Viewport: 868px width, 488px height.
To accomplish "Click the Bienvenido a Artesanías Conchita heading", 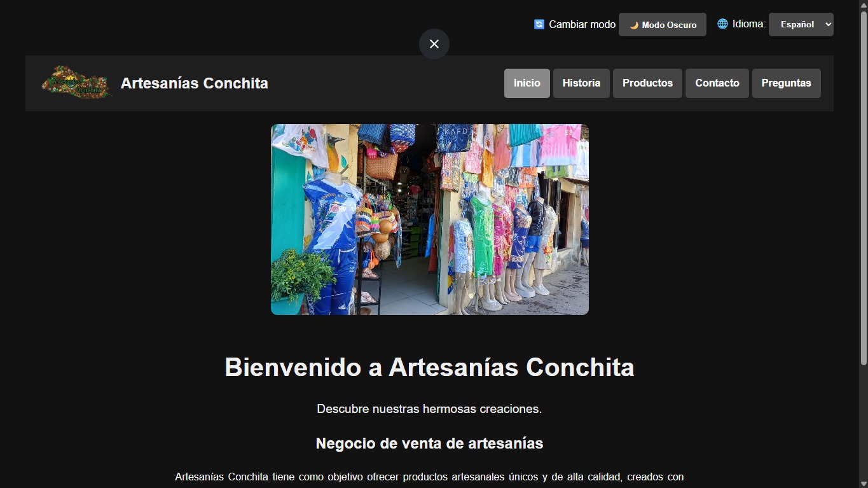I will point(429,367).
